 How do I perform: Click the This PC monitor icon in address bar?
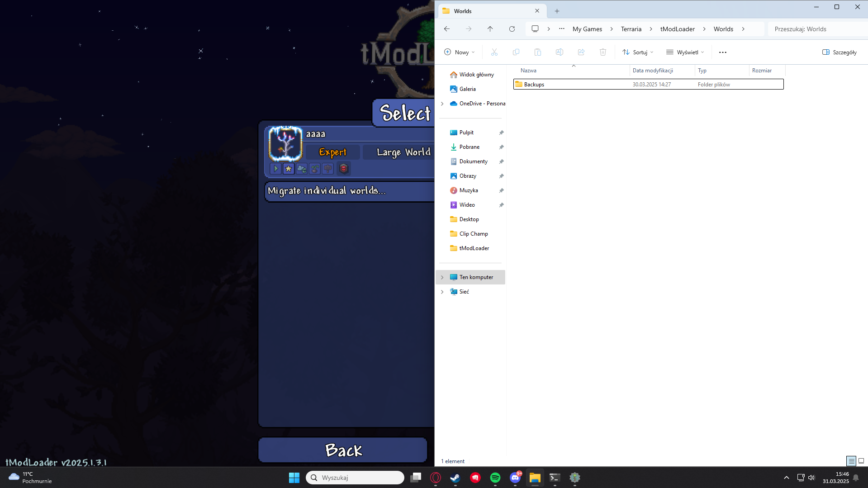(535, 29)
